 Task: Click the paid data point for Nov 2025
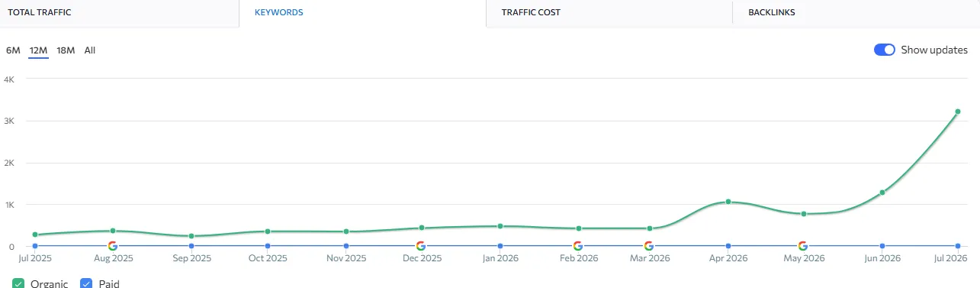pyautogui.click(x=346, y=246)
